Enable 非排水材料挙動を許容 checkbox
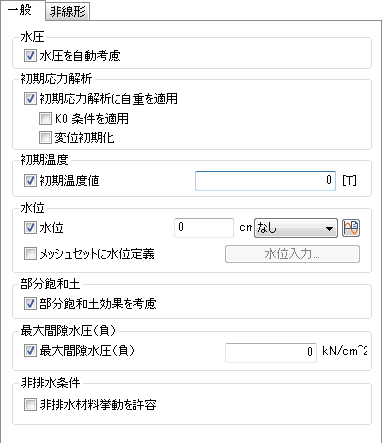This screenshot has width=384, height=443. click(x=30, y=405)
